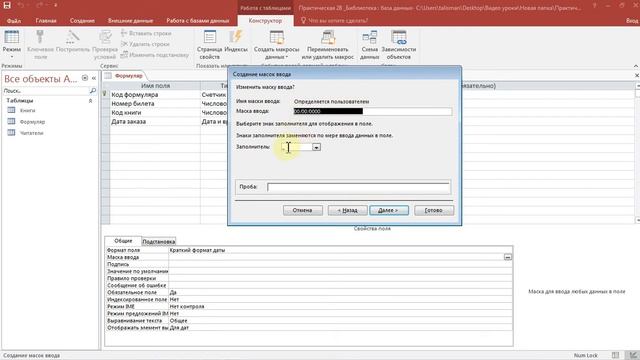
Task: Open Схема данных relationships
Action: pyautogui.click(x=370, y=45)
